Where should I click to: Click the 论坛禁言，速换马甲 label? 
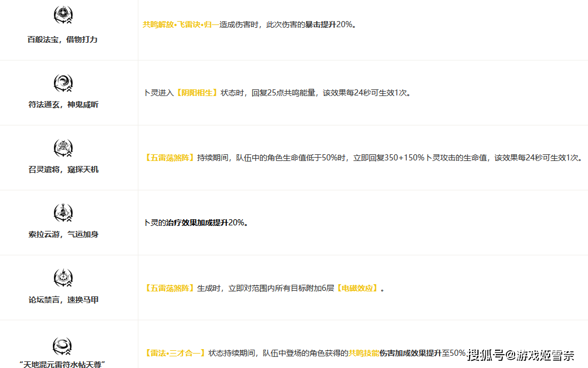click(x=63, y=300)
